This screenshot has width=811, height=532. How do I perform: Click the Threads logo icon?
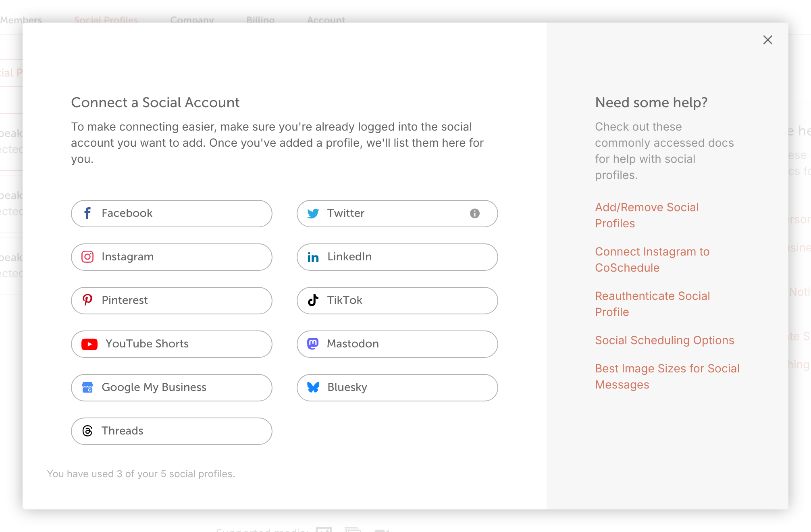[x=87, y=431]
